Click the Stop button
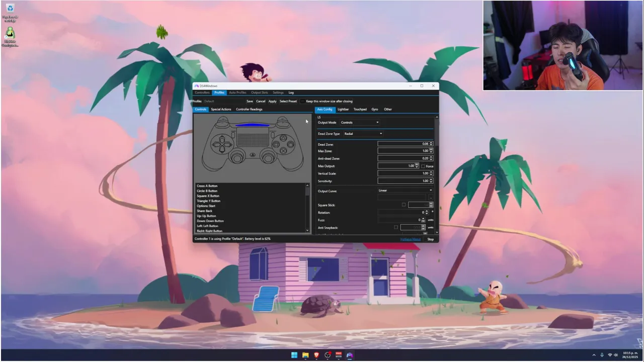 (431, 239)
